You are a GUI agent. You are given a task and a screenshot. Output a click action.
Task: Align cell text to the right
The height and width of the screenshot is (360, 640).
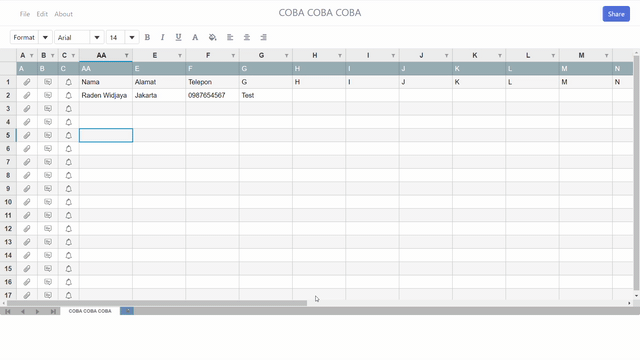264,37
